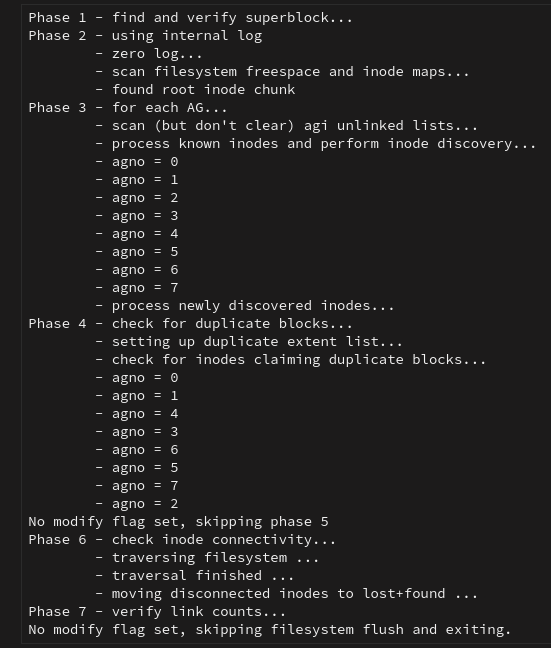Select the 'zero log...' line
This screenshot has height=648, width=551.
pos(148,54)
